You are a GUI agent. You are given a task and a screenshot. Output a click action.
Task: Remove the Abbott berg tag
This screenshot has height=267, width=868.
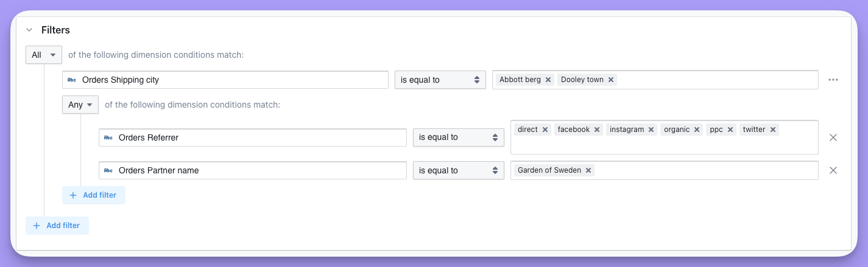pos(548,80)
